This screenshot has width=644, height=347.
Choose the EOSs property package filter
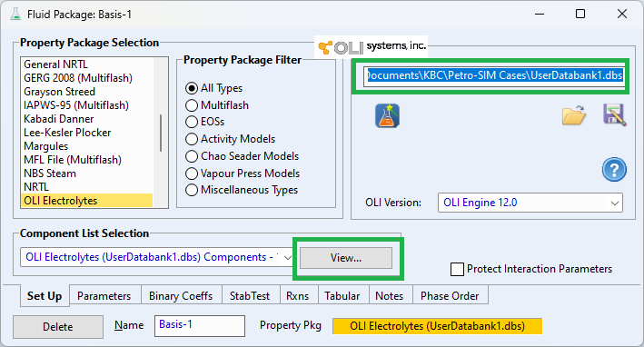(192, 122)
